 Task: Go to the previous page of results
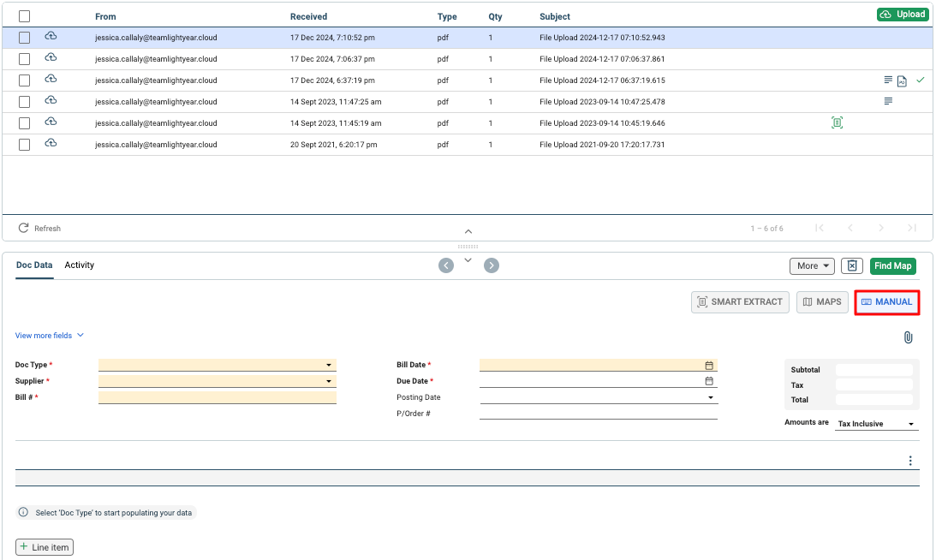(x=850, y=228)
